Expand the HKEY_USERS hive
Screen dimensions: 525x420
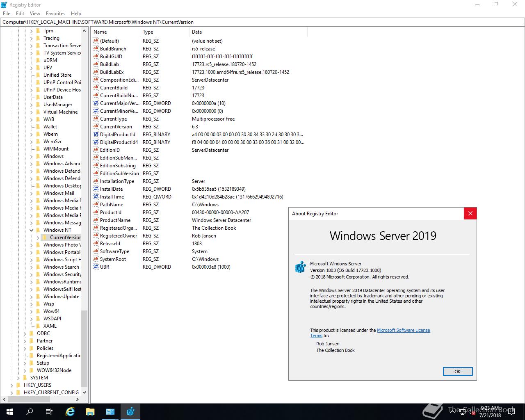pyautogui.click(x=11, y=385)
